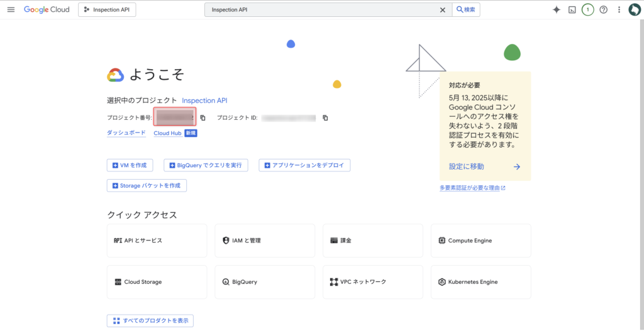Open the Inspection API project selector
The height and width of the screenshot is (336, 644).
(x=107, y=10)
